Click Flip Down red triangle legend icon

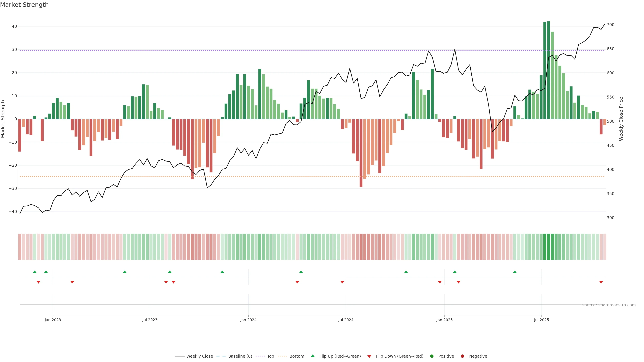point(369,356)
